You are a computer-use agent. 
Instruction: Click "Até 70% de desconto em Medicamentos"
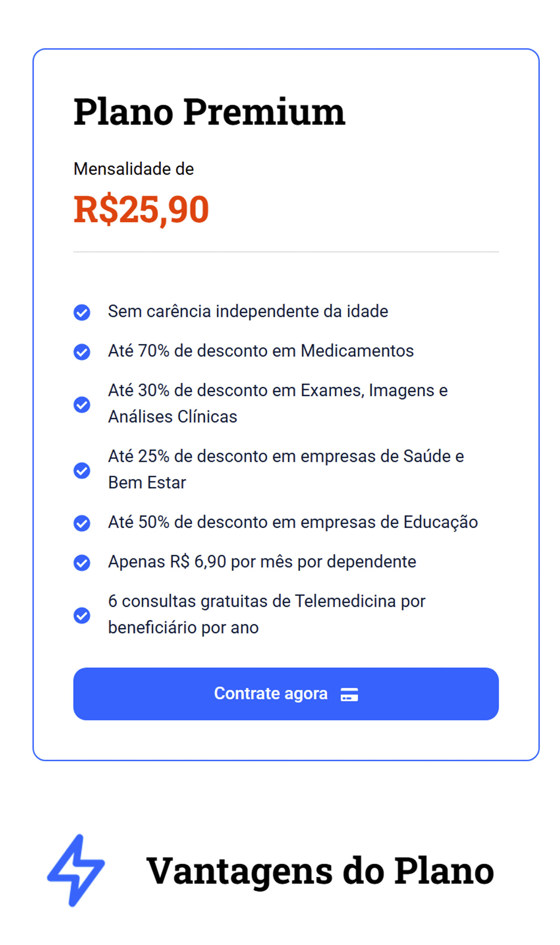261,351
